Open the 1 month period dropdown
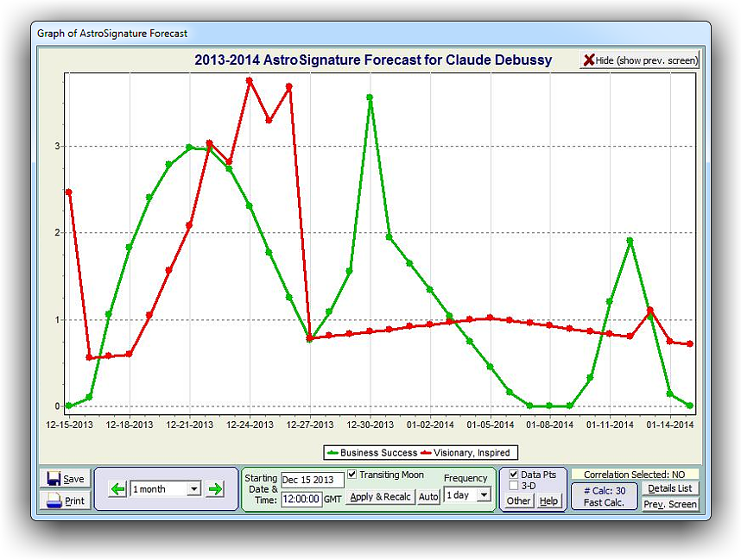Viewport: 741px width, 560px height. point(193,489)
